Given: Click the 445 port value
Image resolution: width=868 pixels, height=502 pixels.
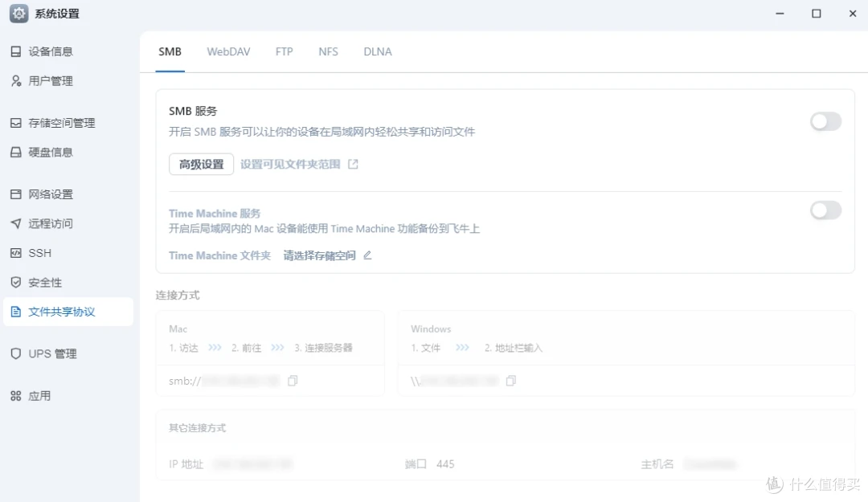Looking at the screenshot, I should click(x=445, y=464).
